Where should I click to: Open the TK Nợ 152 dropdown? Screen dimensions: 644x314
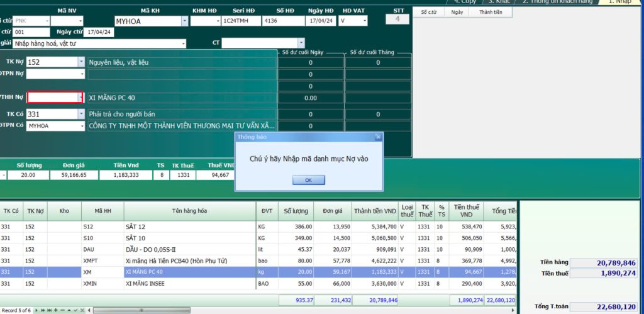[81, 62]
